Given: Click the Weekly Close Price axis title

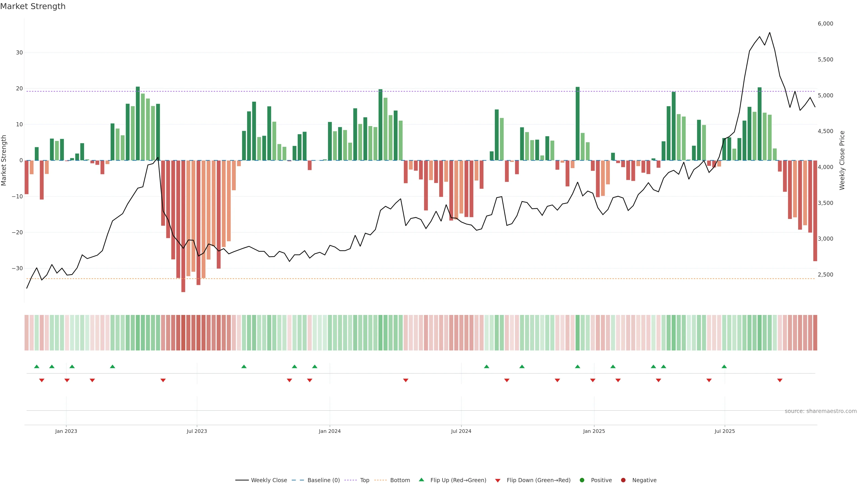Looking at the screenshot, I should coord(842,160).
